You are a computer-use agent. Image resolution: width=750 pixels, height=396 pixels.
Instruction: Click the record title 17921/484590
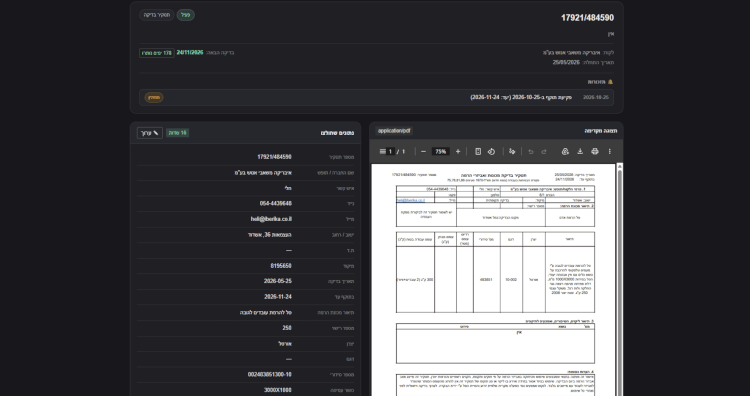tap(587, 18)
